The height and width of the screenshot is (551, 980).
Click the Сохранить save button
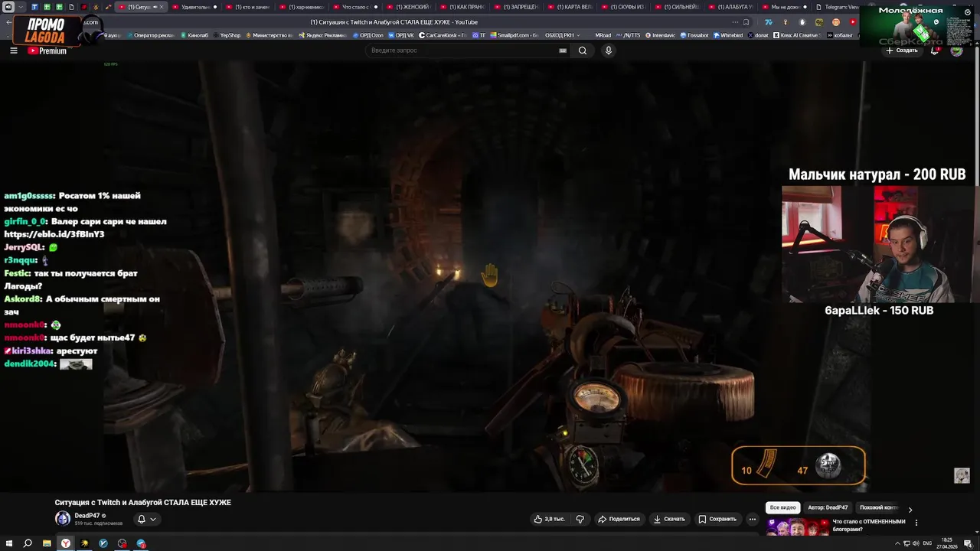coord(717,519)
